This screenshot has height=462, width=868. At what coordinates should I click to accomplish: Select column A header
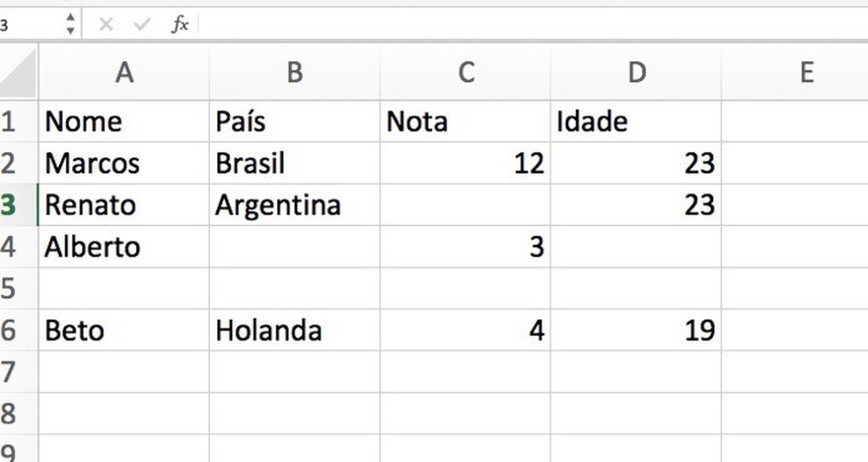coord(124,73)
